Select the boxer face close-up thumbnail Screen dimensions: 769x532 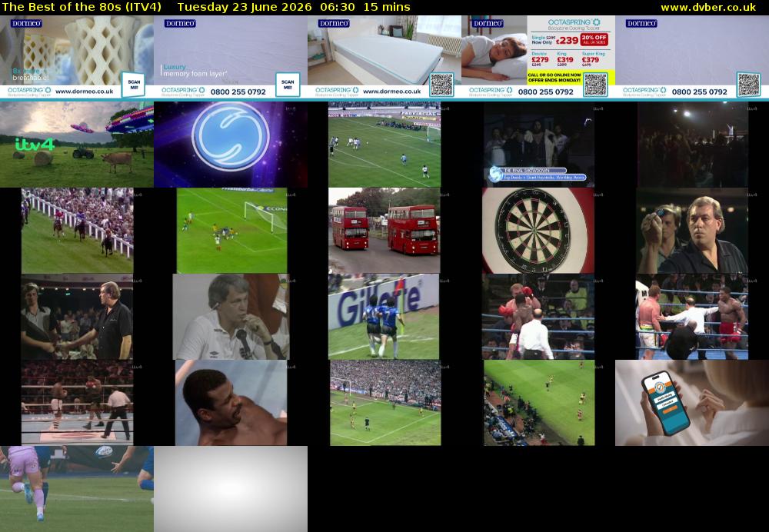(231, 403)
